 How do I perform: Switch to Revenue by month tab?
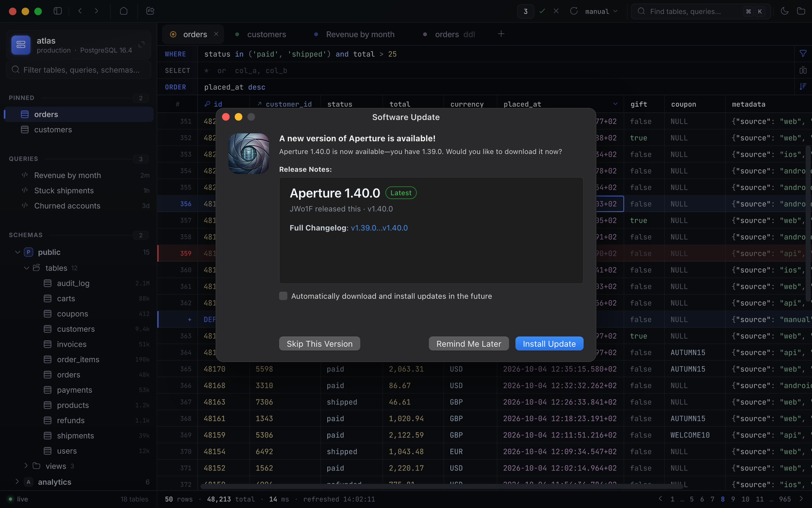(355, 34)
